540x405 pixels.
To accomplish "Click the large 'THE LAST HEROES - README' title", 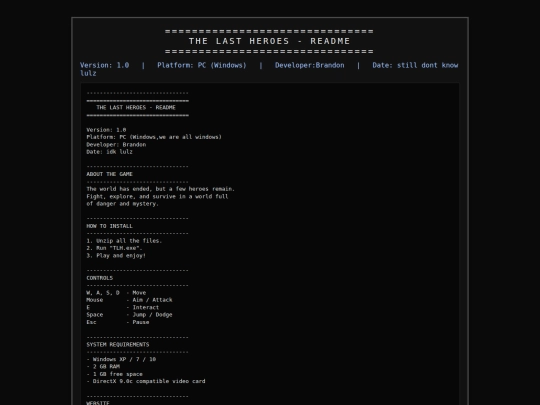I will (x=269, y=41).
